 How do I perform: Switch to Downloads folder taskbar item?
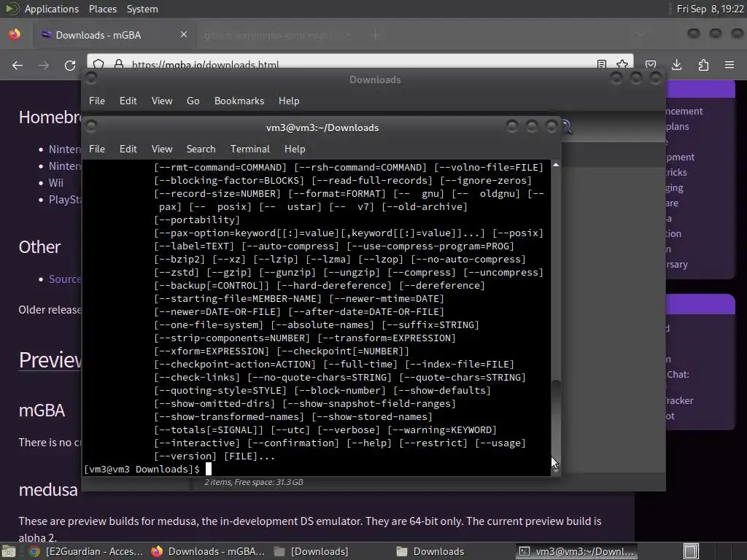click(x=430, y=551)
